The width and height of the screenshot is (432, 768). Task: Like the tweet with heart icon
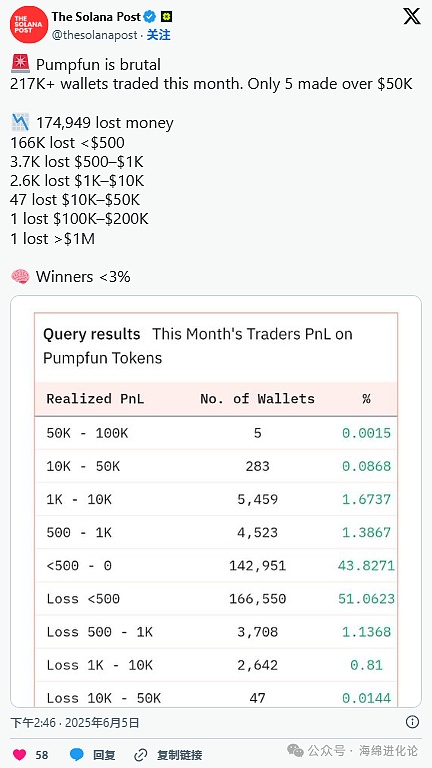pyautogui.click(x=19, y=754)
